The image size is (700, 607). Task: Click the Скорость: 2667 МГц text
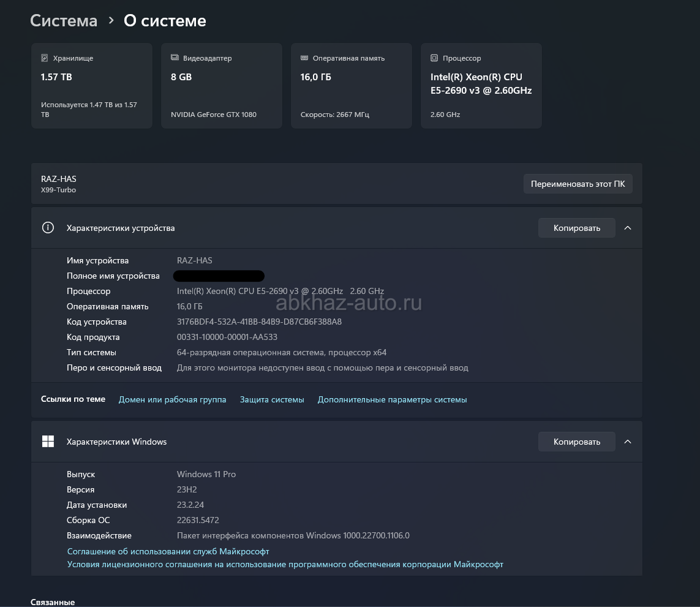[335, 115]
